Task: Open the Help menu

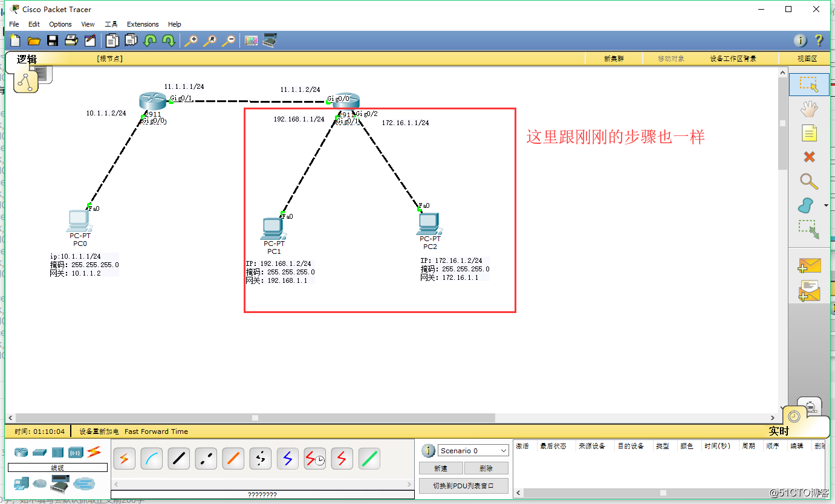Action: coord(174,24)
